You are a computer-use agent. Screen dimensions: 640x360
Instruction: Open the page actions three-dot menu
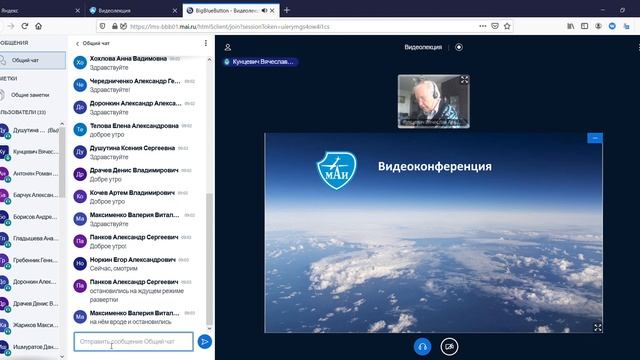tap(482, 26)
